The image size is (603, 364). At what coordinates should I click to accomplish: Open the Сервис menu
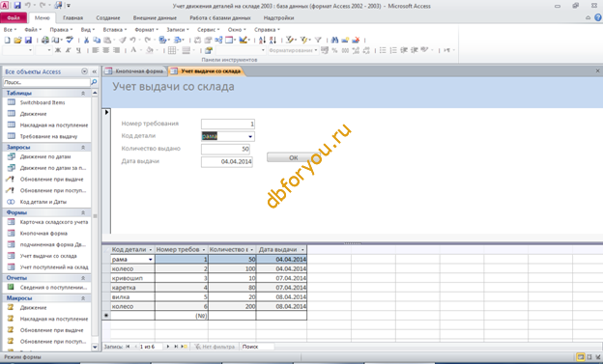click(x=208, y=30)
